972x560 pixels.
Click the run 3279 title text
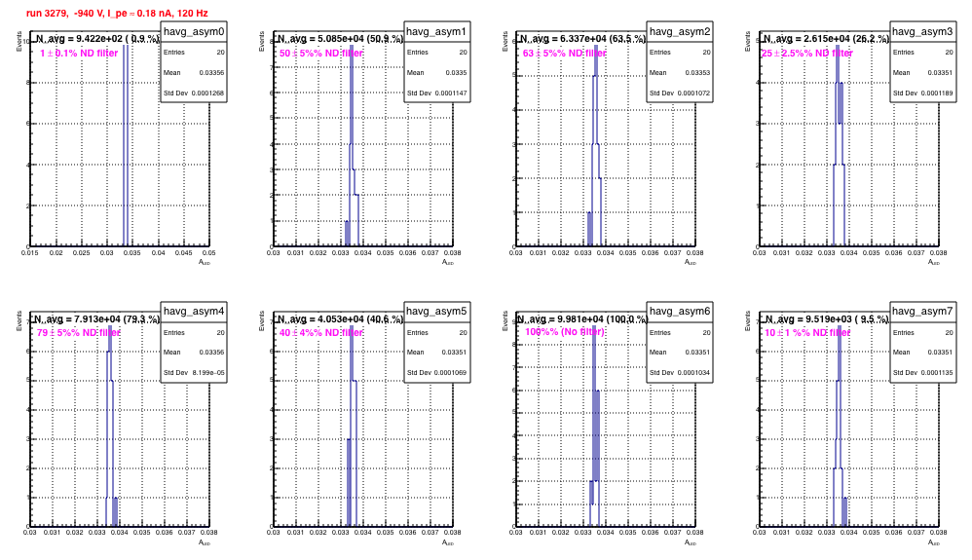(x=117, y=13)
